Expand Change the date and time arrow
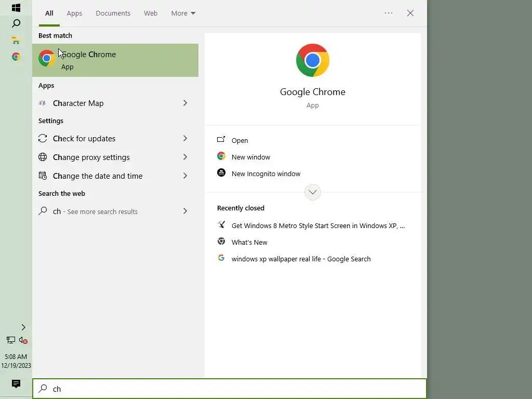Screen dimensions: 532x399 click(185, 176)
